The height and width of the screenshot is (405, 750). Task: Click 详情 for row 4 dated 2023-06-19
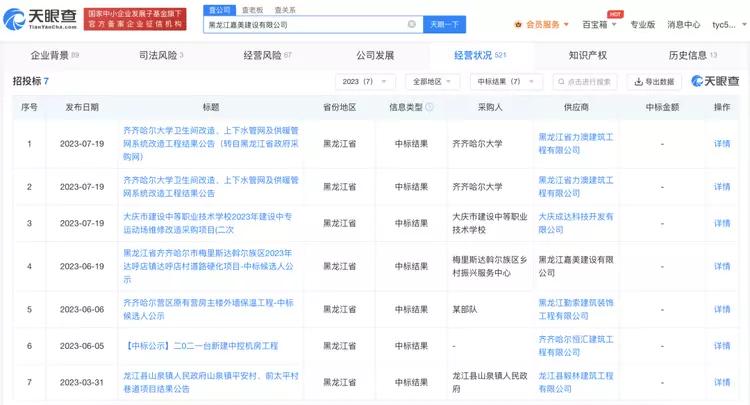coord(722,266)
